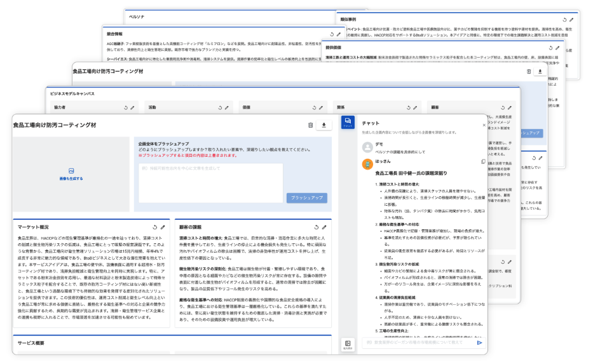The width and height of the screenshot is (593, 364).
Task: Click the download icon in the front window header
Action: click(x=324, y=125)
